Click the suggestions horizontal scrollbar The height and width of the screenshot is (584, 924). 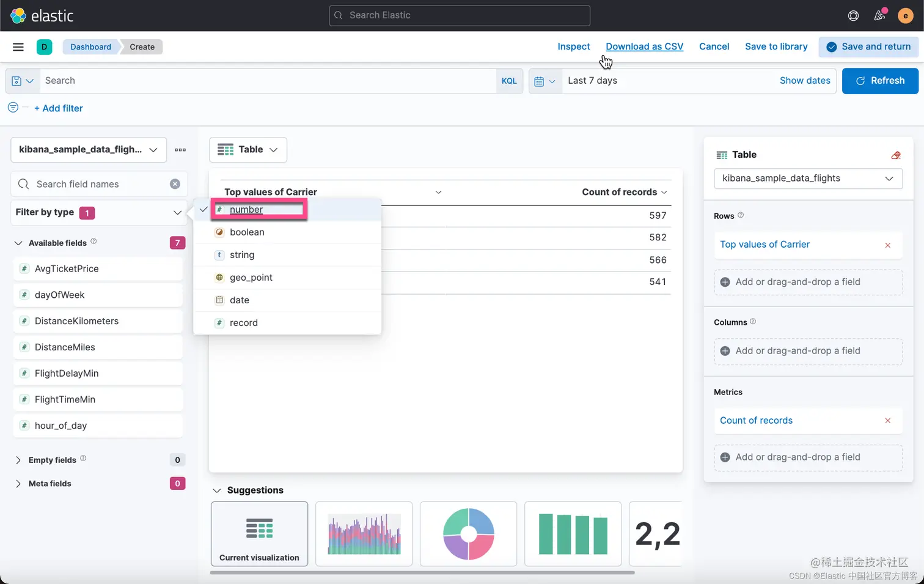[x=422, y=573]
